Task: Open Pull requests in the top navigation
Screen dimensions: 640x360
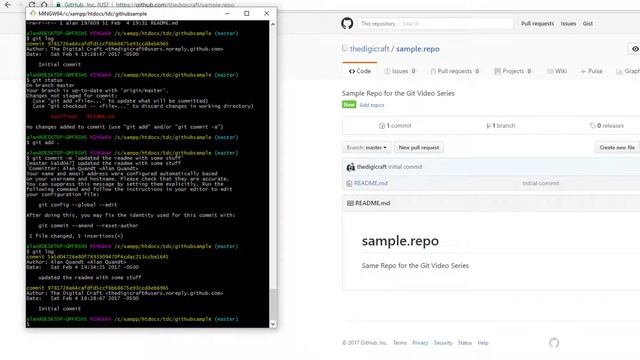Action: click(x=537, y=24)
